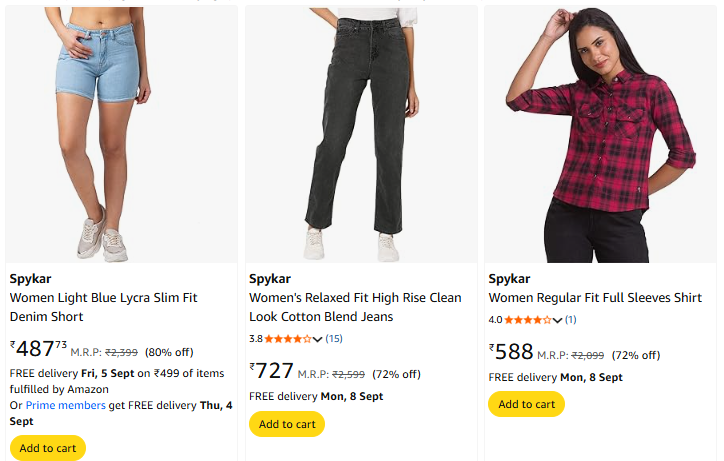This screenshot has height=461, width=724.
Task: Click the ₹487 price of denim short
Action: [38, 349]
